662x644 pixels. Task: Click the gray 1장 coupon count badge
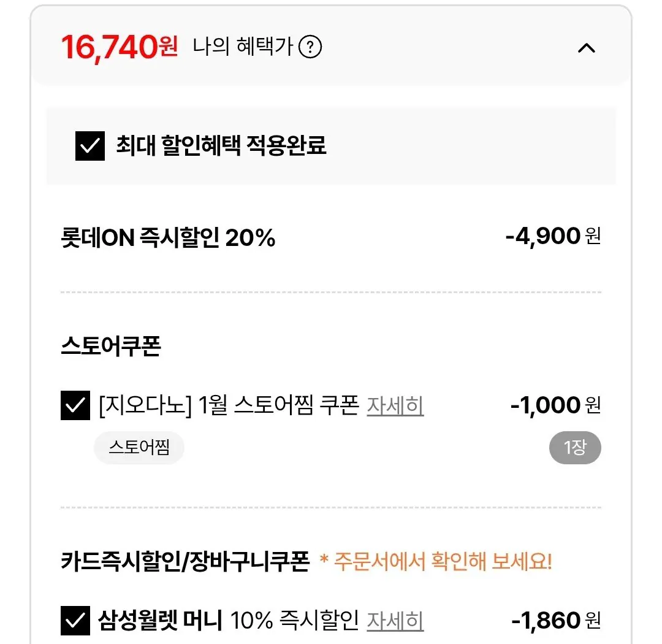[x=574, y=448]
